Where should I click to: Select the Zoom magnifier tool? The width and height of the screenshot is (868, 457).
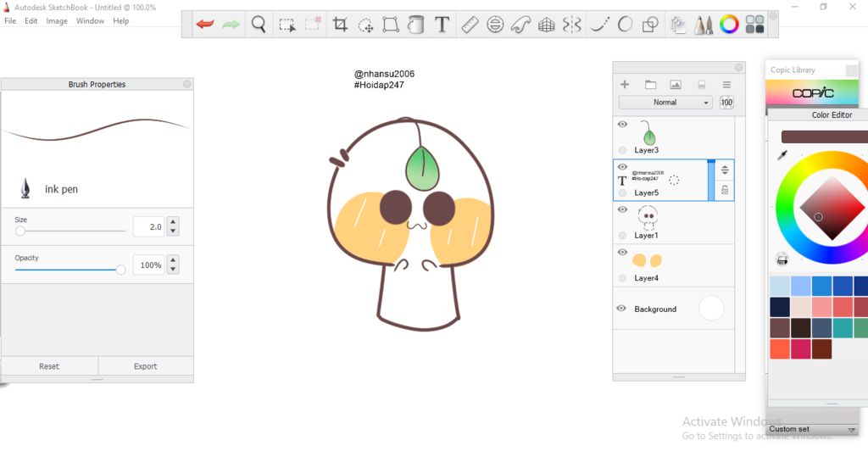(259, 25)
